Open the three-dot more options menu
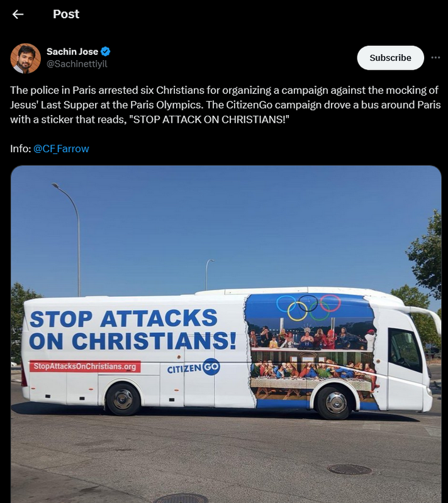Screen dimensions: 448x503 point(435,58)
